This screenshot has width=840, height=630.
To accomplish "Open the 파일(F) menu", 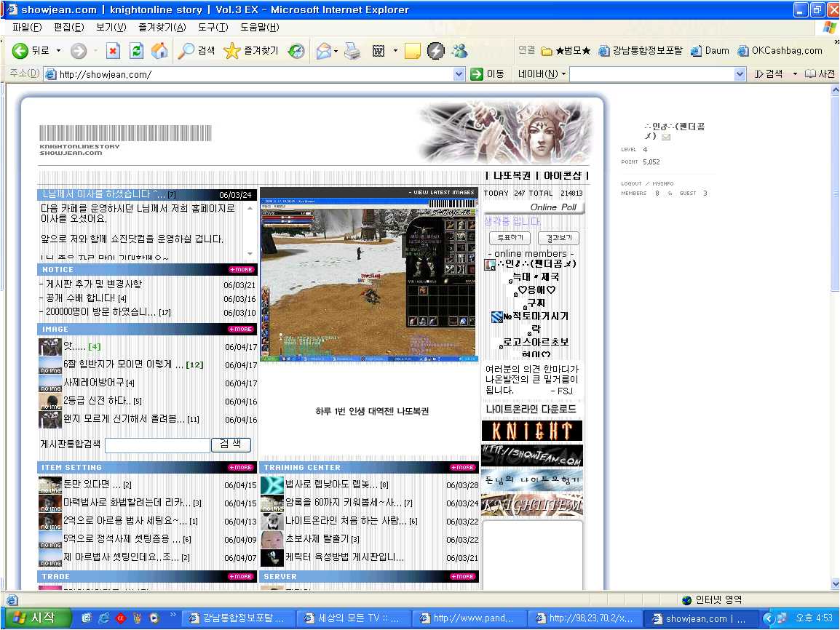I will [x=27, y=28].
